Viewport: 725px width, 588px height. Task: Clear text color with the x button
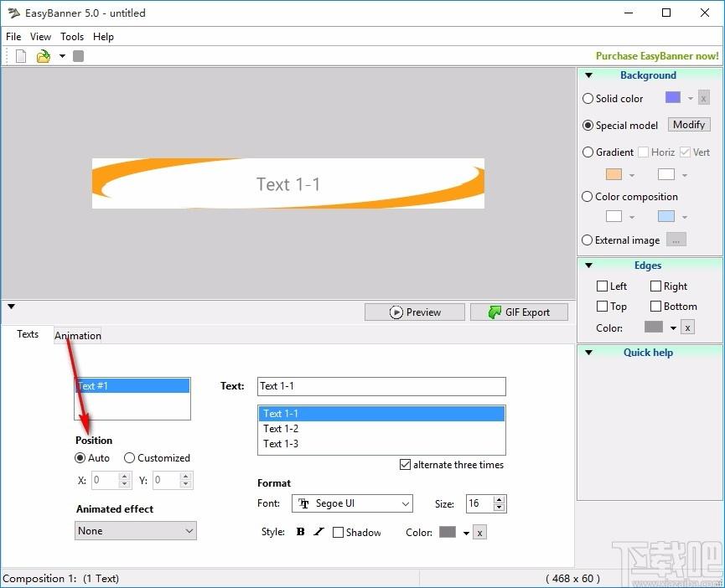click(480, 533)
